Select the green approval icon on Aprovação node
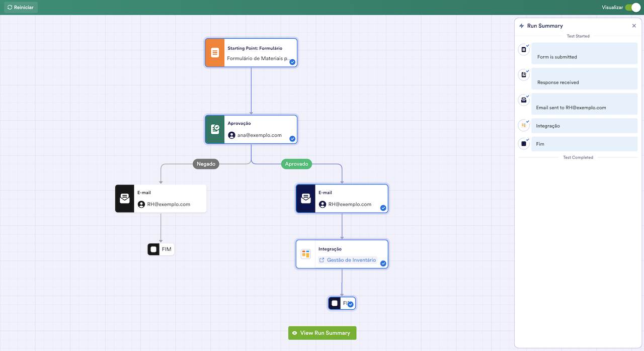Image resolution: width=644 pixels, height=351 pixels. (215, 129)
